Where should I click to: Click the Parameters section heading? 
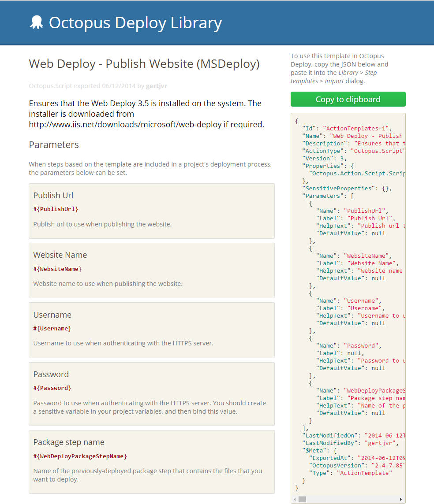(53, 145)
